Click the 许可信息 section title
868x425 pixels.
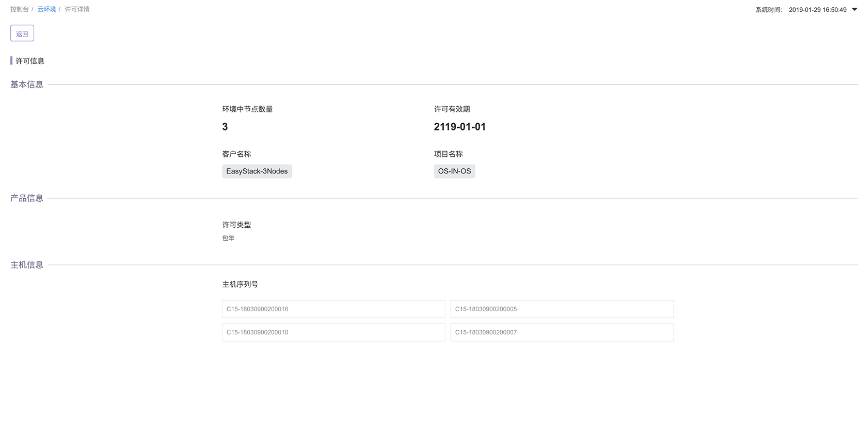[x=30, y=61]
